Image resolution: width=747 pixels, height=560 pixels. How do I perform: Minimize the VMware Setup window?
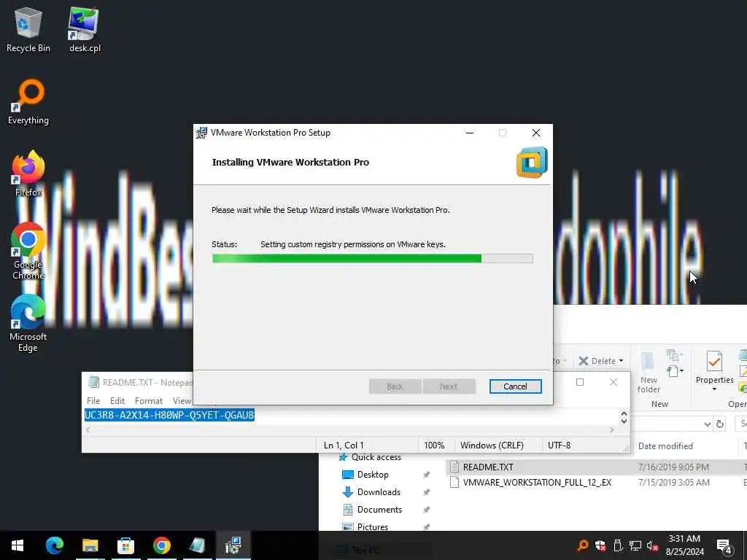click(470, 133)
